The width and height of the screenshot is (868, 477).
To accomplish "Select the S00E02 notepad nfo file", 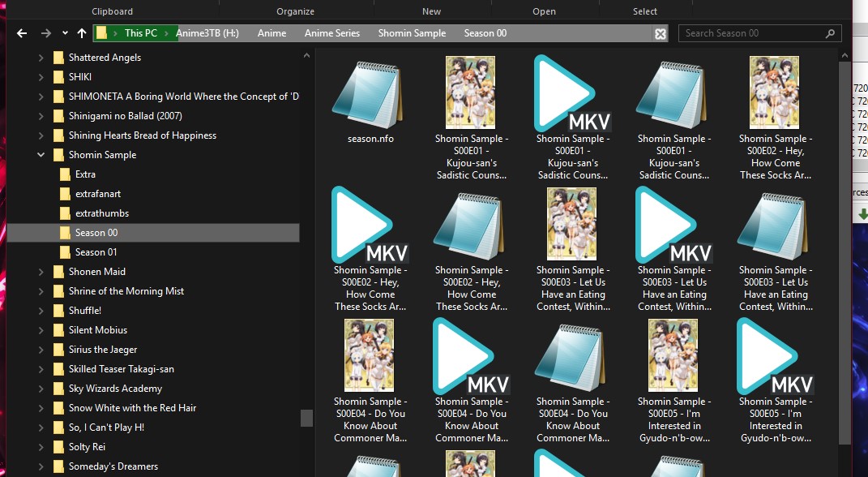I will tap(471, 226).
